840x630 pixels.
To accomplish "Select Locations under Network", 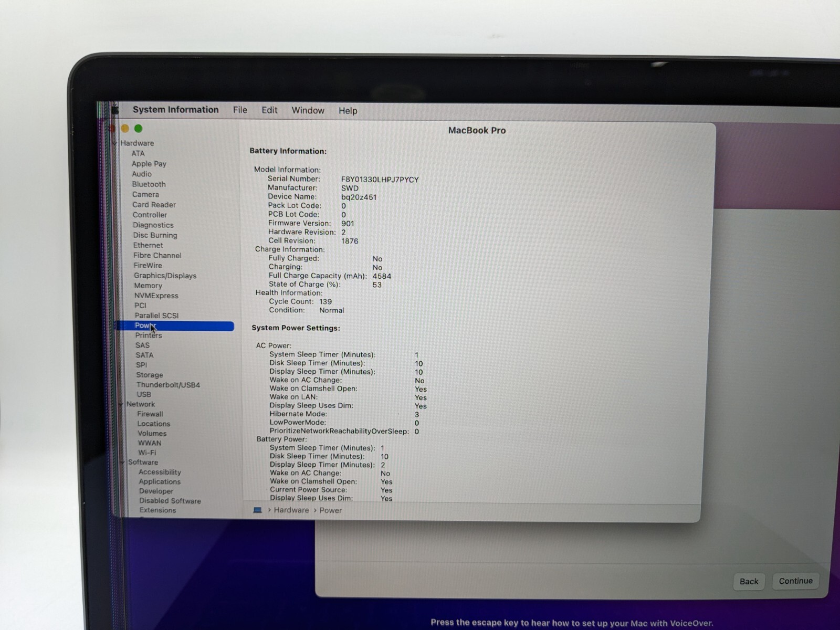I will 154,424.
